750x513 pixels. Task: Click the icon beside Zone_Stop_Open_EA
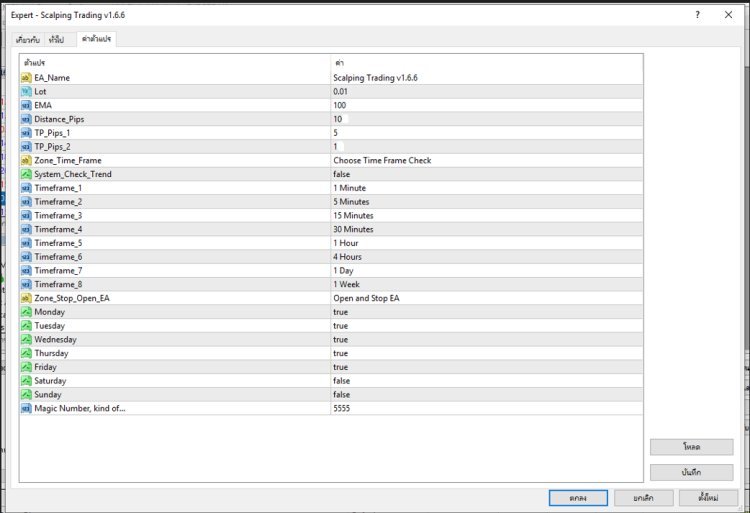tap(26, 298)
